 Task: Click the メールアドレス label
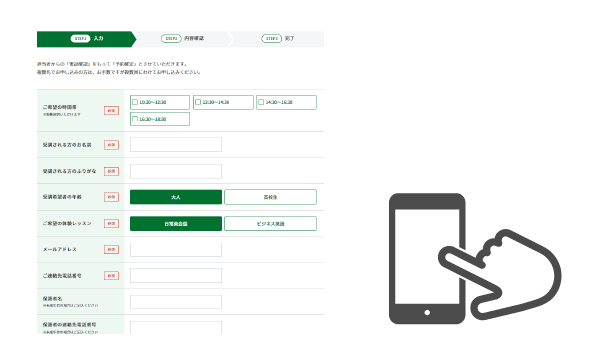[59, 250]
